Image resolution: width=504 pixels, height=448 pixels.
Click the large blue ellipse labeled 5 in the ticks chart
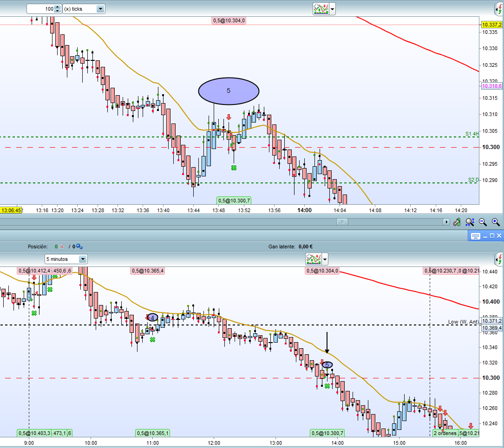coord(229,91)
